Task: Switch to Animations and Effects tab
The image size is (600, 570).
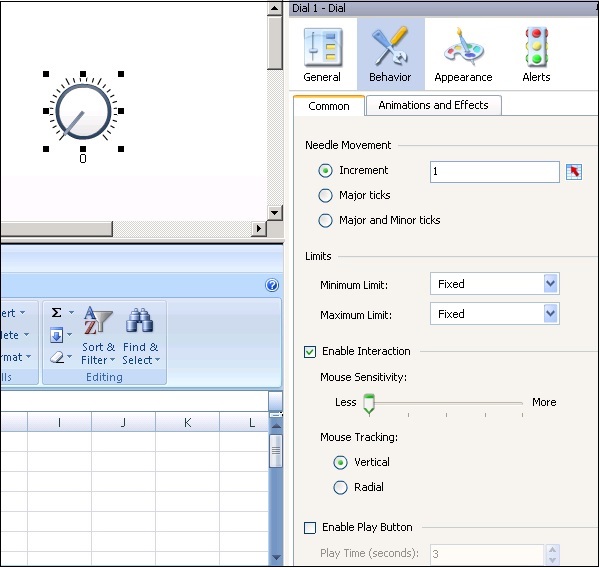Action: click(x=434, y=106)
